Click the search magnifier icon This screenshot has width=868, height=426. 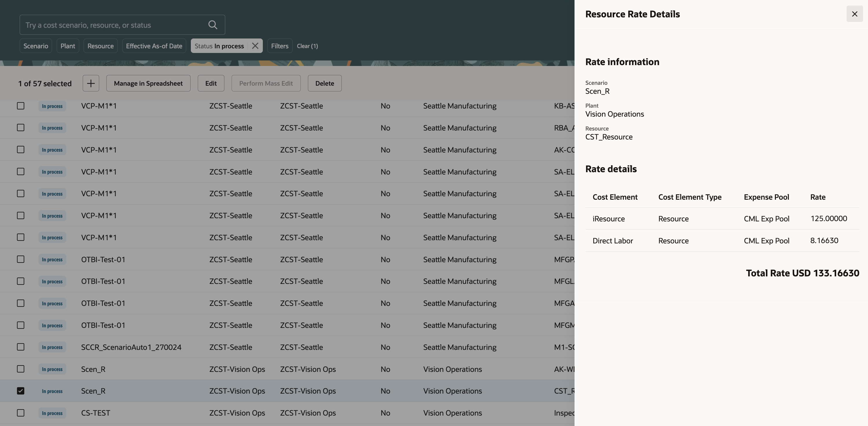click(213, 25)
